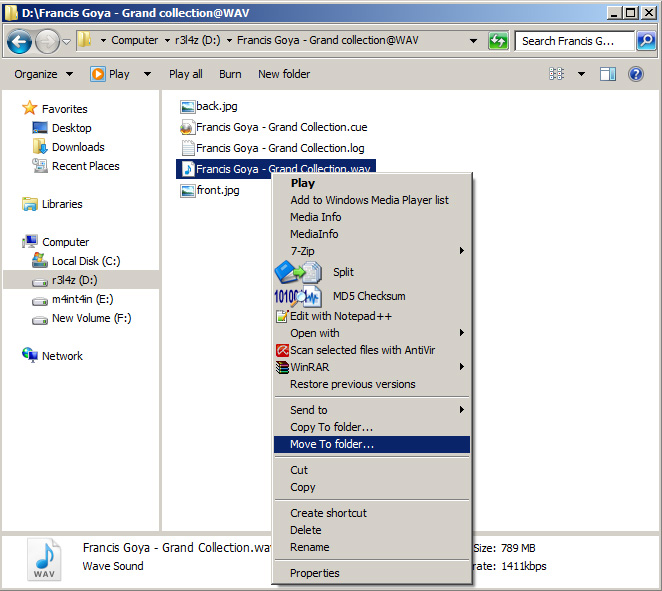Expand dropdown arrow after Computer breadcrumb
Viewport: 662px width, 591px height.
167,41
